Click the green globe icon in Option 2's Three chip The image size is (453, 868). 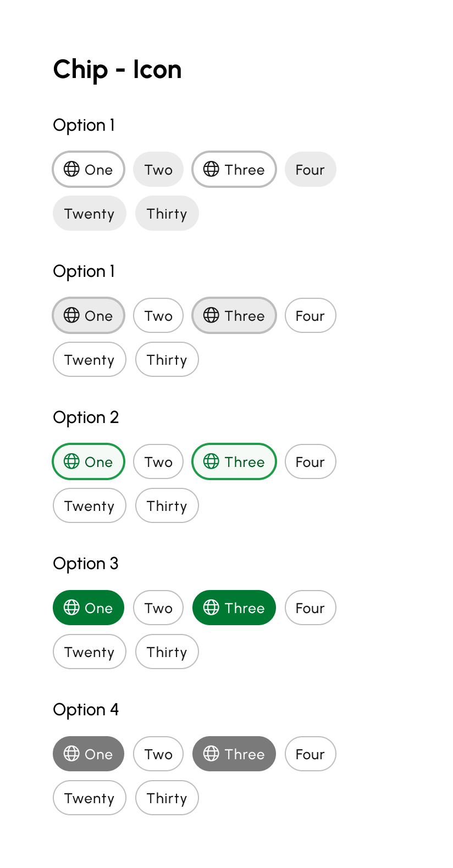coord(211,461)
